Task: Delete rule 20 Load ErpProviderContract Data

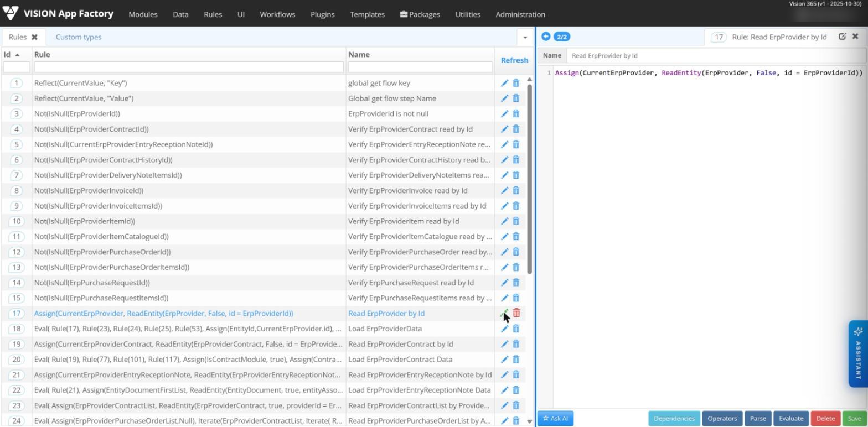Action: [x=516, y=359]
